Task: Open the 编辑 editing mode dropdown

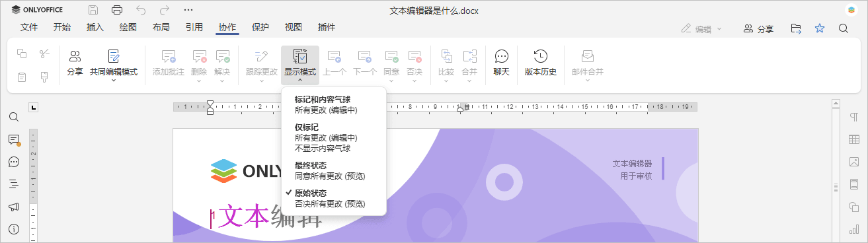Action: [x=701, y=29]
